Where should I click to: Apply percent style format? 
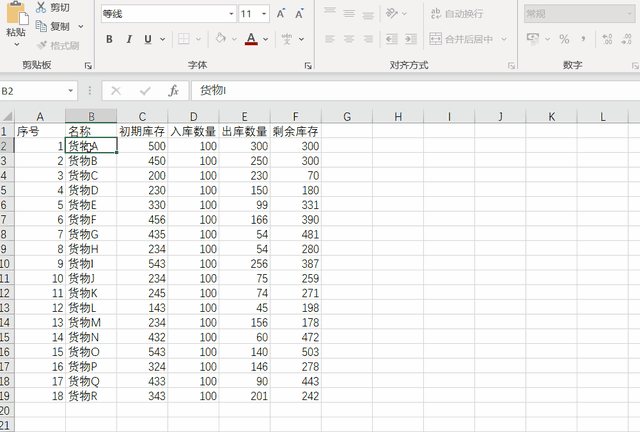coord(564,39)
